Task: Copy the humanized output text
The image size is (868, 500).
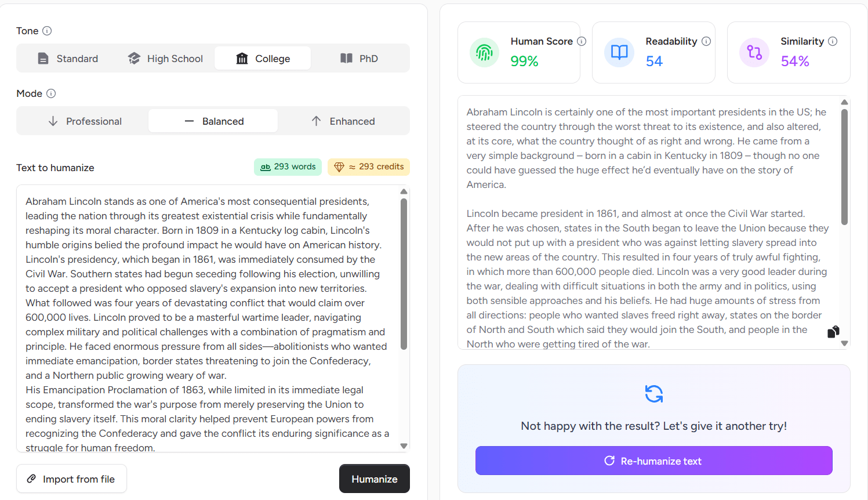Action: point(833,332)
